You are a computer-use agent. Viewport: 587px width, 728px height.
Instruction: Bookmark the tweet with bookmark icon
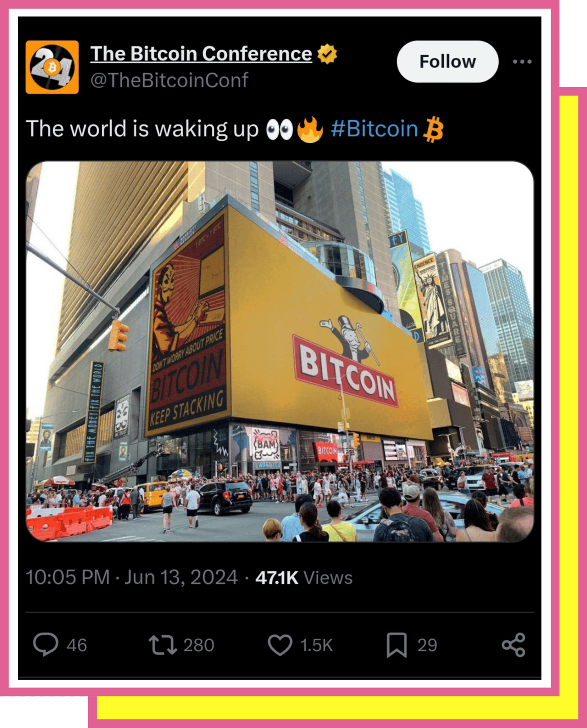click(397, 645)
